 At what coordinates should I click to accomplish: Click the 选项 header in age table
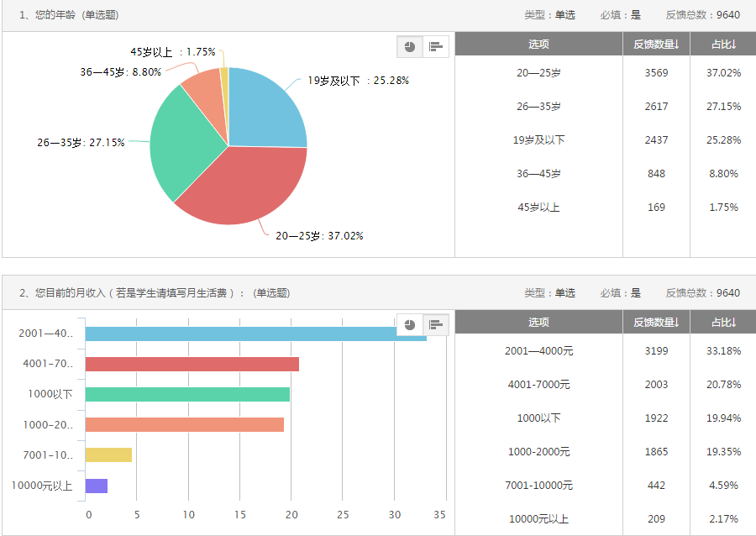[x=538, y=44]
